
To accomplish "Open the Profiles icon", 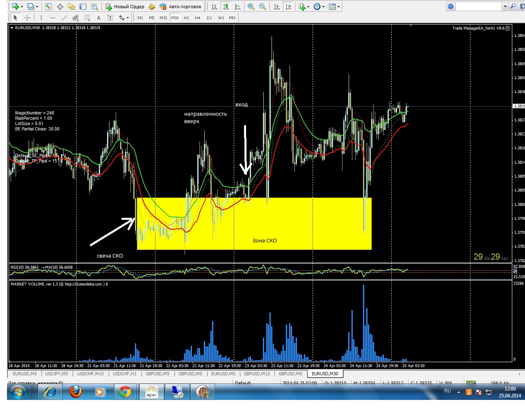I will click(30, 7).
